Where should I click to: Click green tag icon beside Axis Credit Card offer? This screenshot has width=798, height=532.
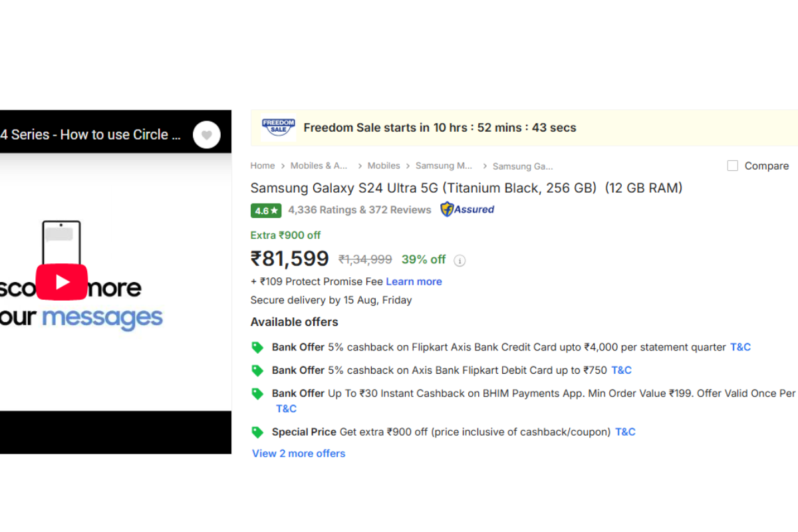(x=257, y=347)
